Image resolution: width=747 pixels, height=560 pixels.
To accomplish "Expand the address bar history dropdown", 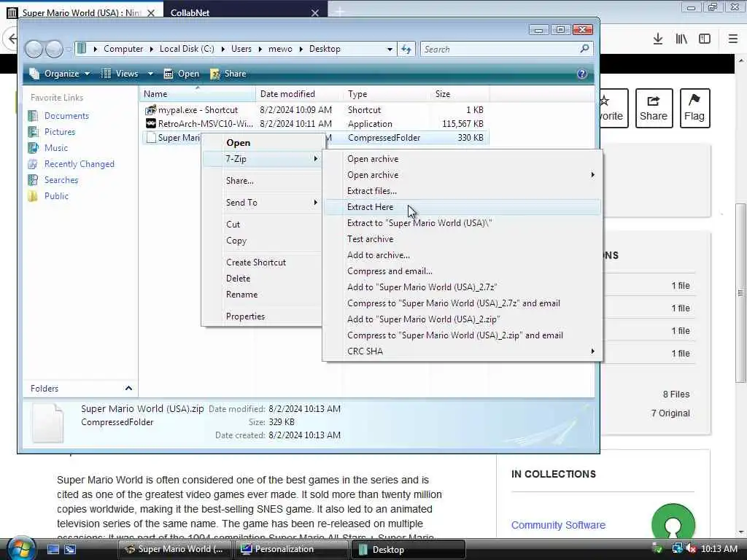I will coord(390,49).
